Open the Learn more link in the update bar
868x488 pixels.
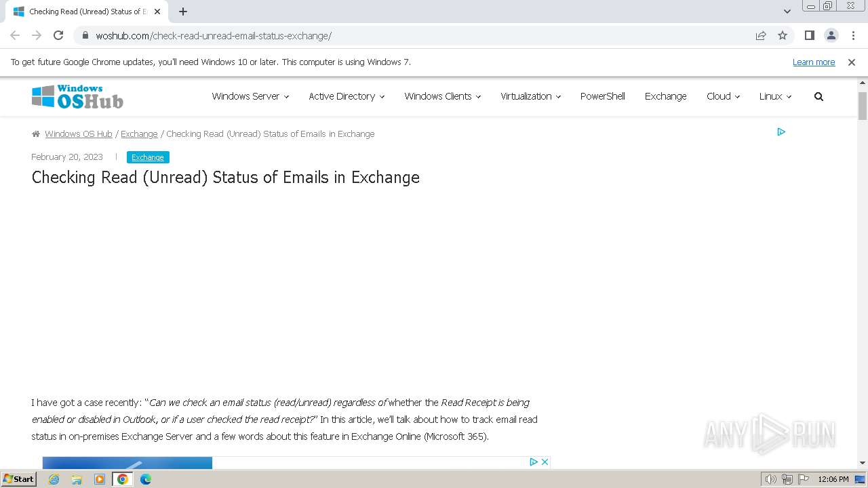pyautogui.click(x=814, y=62)
